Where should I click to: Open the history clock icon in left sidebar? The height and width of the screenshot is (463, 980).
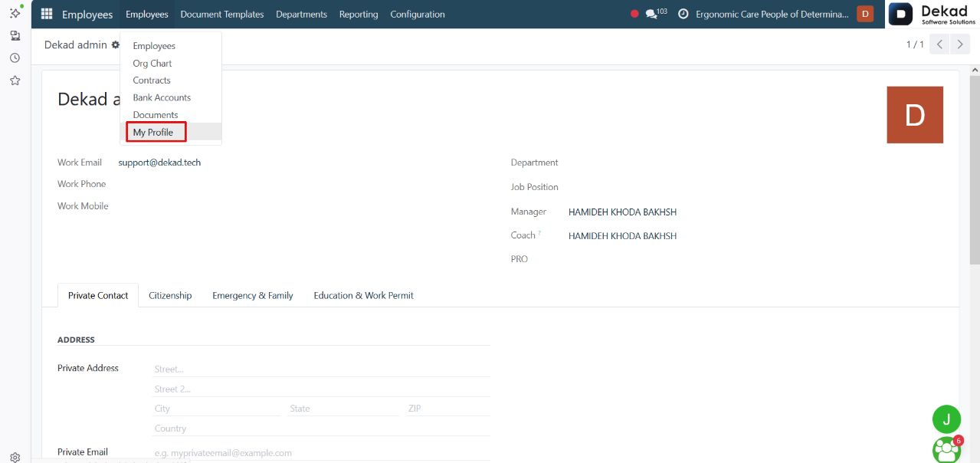[15, 58]
